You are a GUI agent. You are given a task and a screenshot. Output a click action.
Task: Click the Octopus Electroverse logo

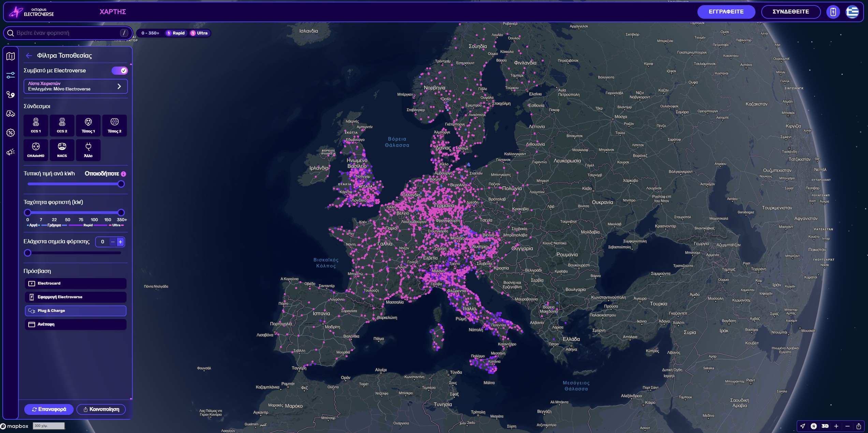[x=32, y=12]
